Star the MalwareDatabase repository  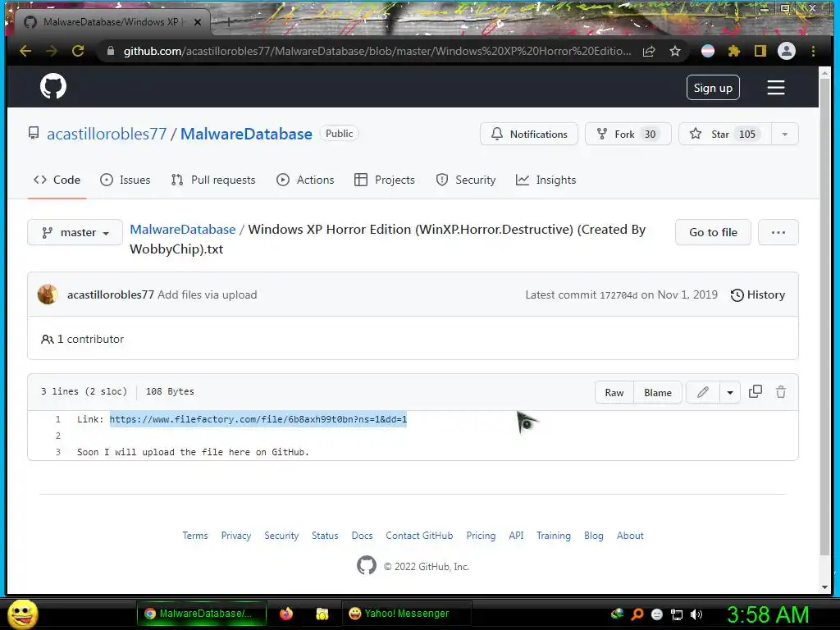[725, 134]
